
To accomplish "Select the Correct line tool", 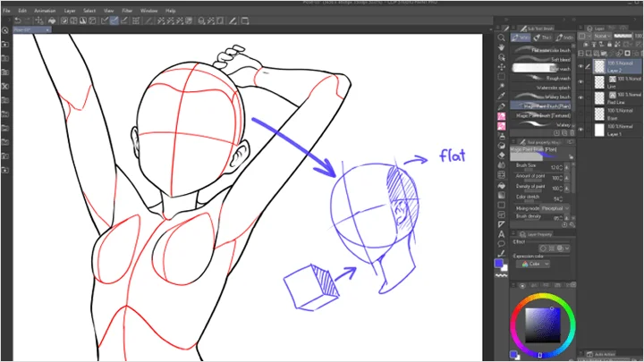I will point(502,253).
